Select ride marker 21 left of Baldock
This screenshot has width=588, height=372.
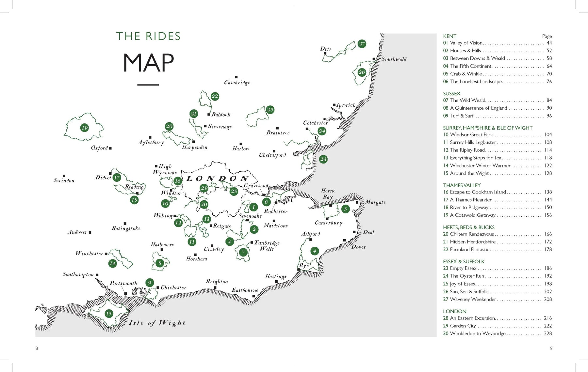point(194,114)
